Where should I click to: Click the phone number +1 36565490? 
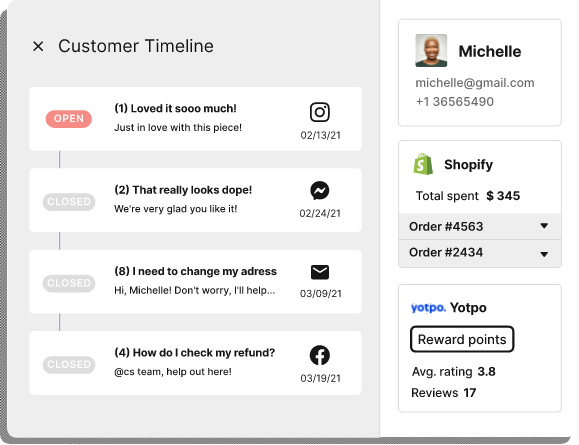(455, 102)
